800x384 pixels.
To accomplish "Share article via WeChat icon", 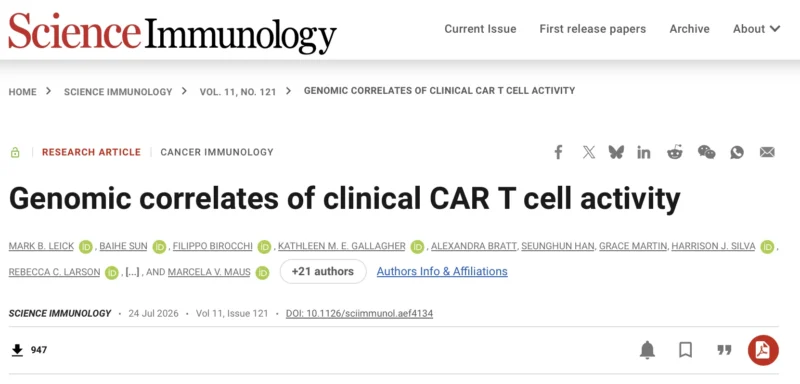I will 707,152.
